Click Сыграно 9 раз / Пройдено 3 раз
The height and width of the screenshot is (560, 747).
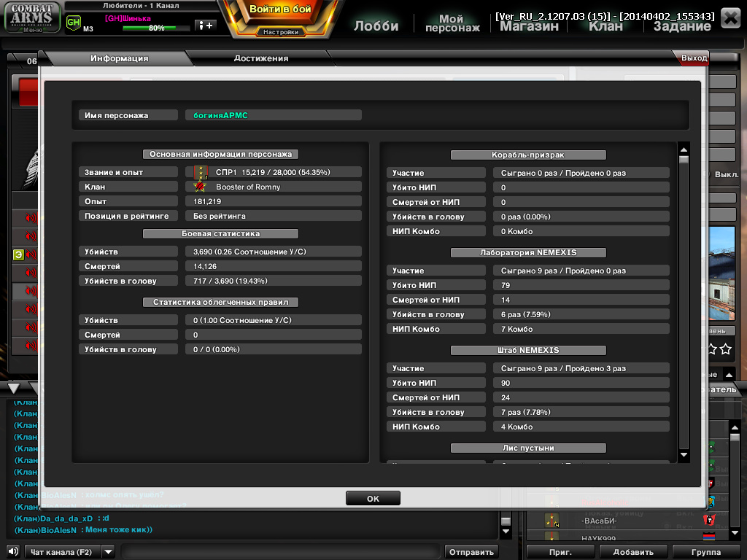[563, 368]
